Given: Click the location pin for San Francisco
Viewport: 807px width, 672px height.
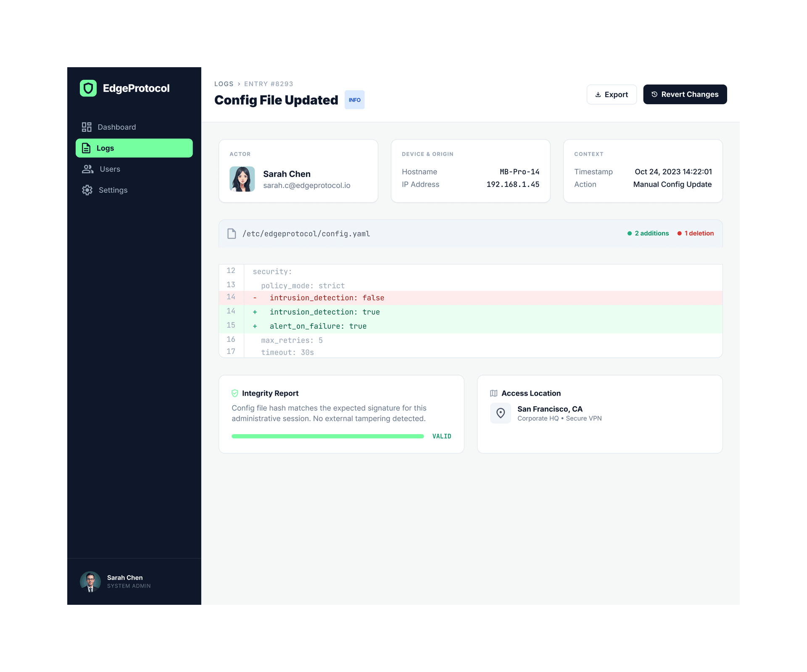Looking at the screenshot, I should point(501,413).
